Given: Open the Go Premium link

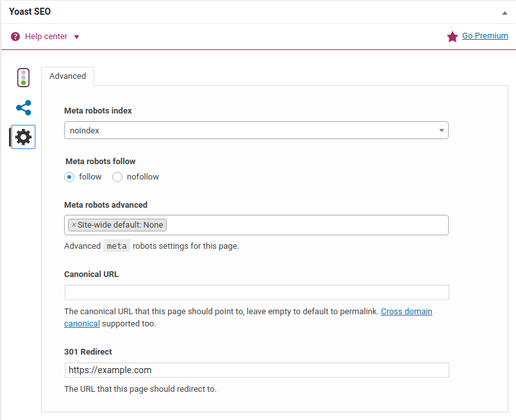Looking at the screenshot, I should [x=485, y=35].
